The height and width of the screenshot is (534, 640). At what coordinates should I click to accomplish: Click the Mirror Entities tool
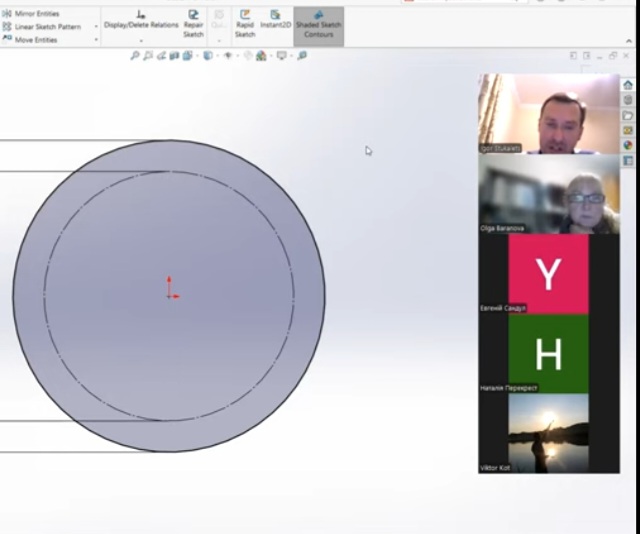point(36,14)
